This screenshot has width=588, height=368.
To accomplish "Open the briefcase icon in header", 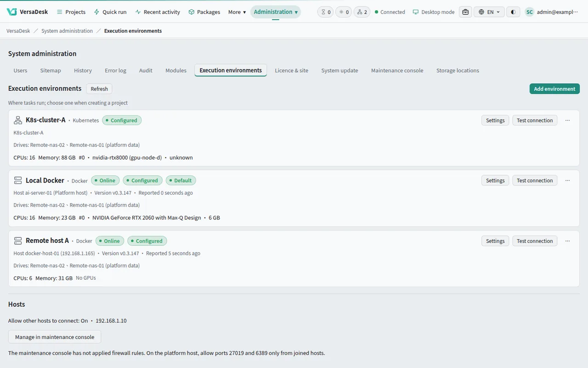I will (x=465, y=12).
